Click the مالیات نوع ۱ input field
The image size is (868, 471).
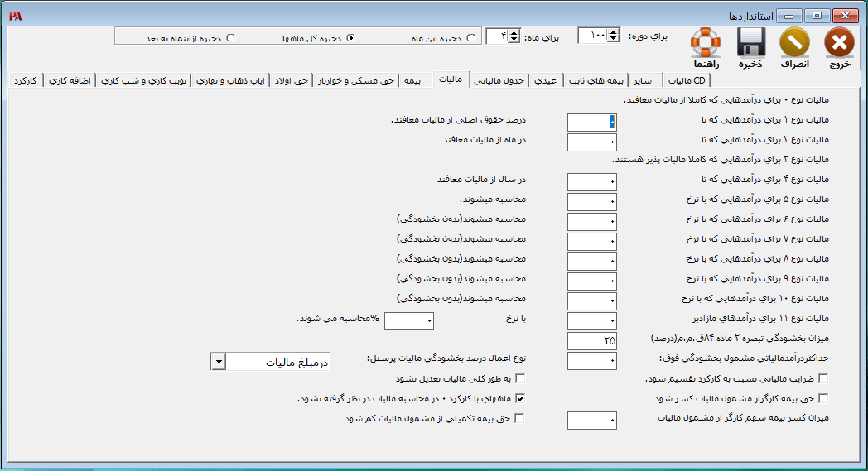pyautogui.click(x=592, y=123)
